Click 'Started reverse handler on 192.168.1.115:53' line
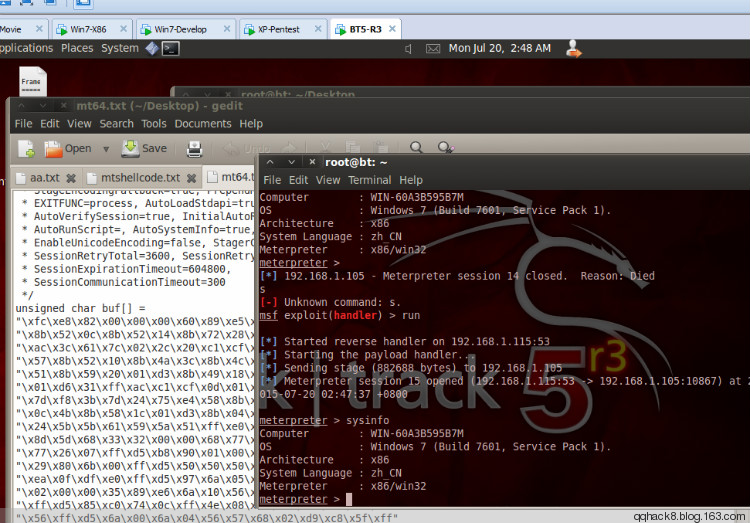Viewport: 750px width, 523px height. 405,342
